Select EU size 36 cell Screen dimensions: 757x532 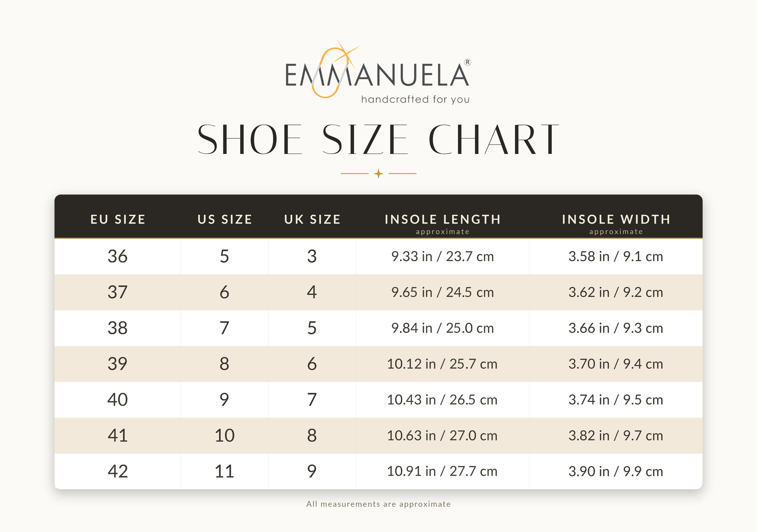(x=118, y=257)
